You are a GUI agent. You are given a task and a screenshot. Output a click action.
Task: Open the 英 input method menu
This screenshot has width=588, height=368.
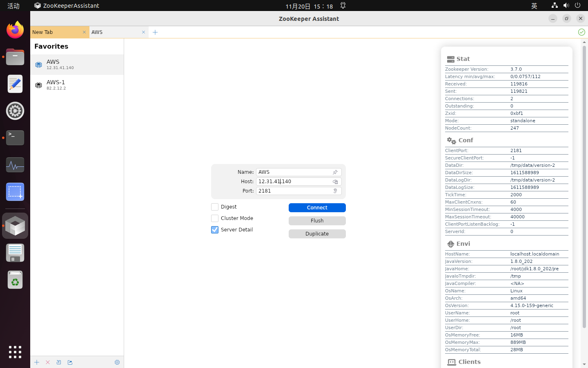(x=534, y=6)
